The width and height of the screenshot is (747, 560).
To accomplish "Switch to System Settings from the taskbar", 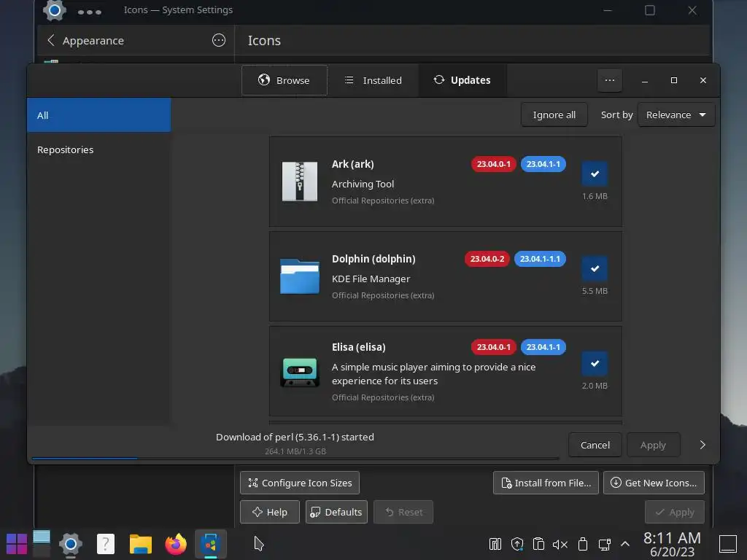I will pos(71,544).
